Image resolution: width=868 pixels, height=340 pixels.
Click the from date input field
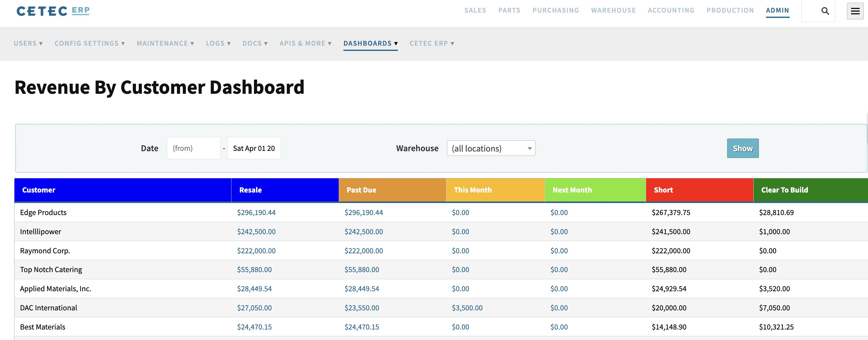tap(193, 148)
